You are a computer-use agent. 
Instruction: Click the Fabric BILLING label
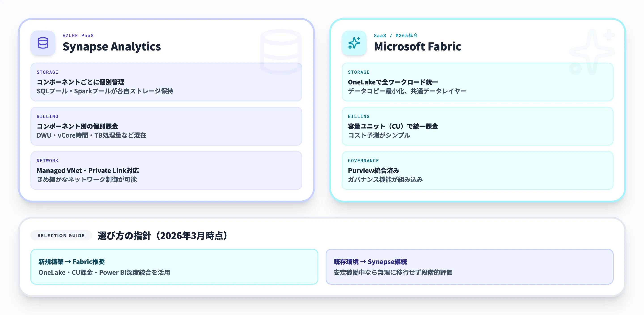tap(359, 116)
